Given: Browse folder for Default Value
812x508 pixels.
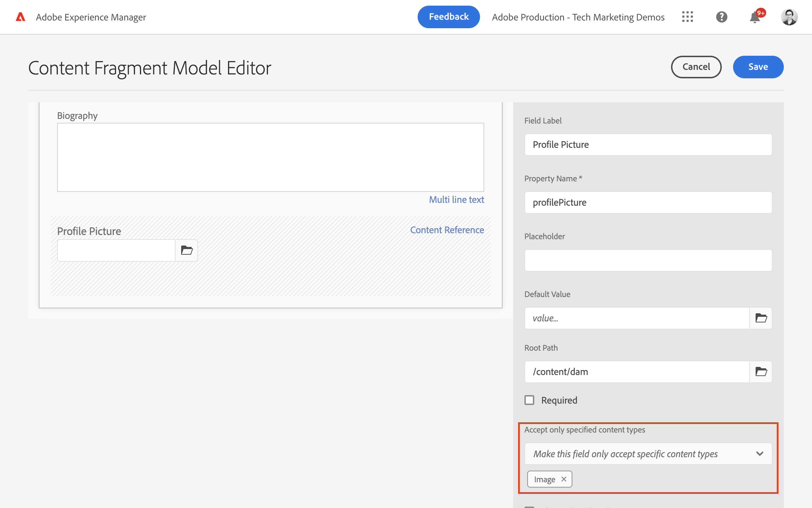Looking at the screenshot, I should [761, 318].
